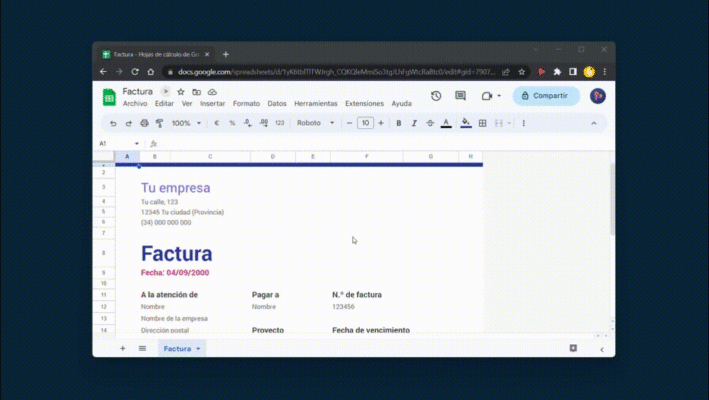Click the large 'Factura' title cell
The width and height of the screenshot is (709, 400).
[x=176, y=253]
